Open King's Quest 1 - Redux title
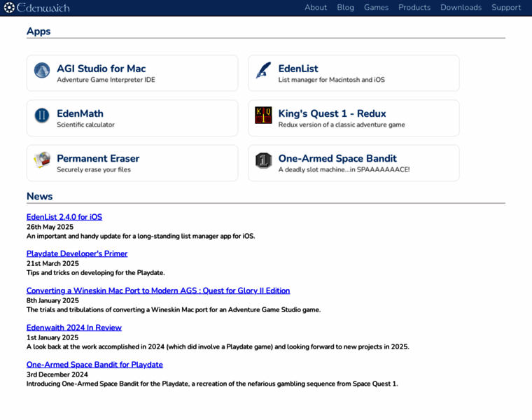Screen dimensions: 532x420 (332, 113)
